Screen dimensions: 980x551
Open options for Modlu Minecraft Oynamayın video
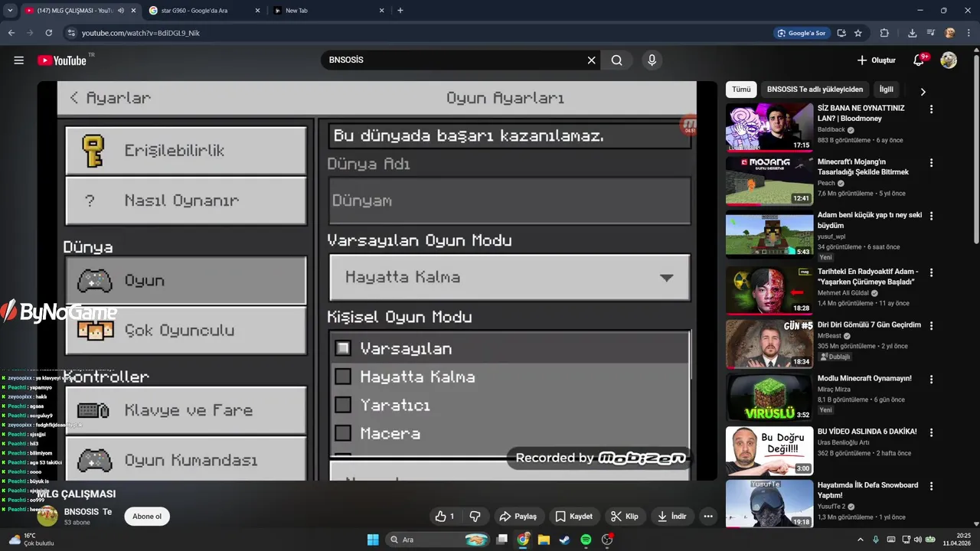(x=931, y=380)
